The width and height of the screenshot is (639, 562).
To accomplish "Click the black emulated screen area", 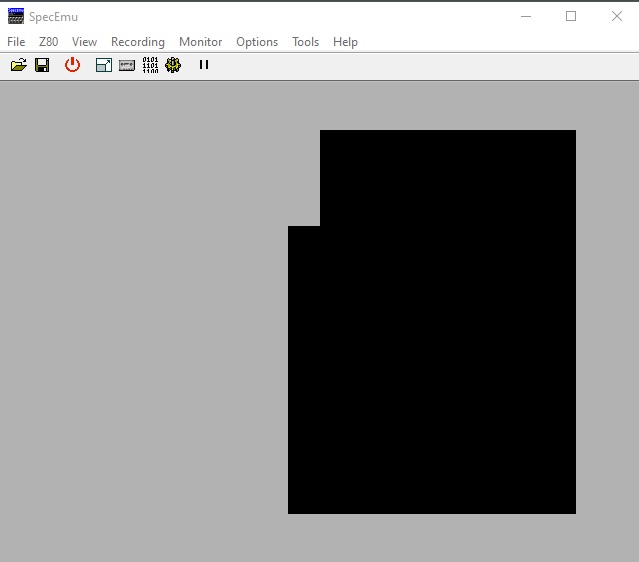I will (x=432, y=322).
